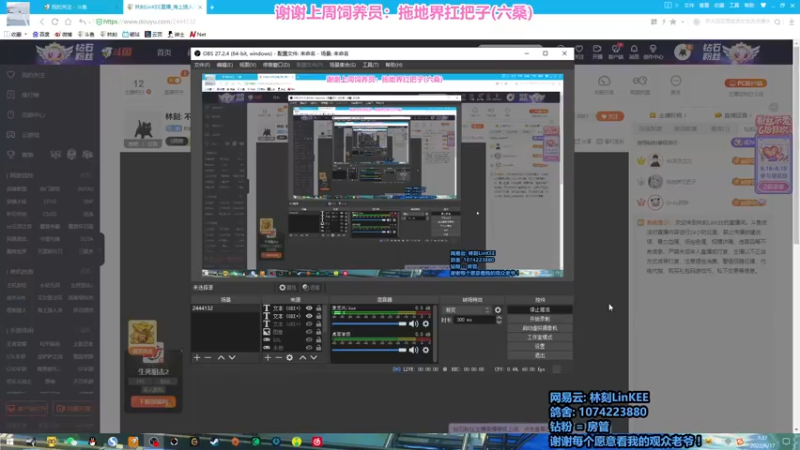Toggle visibility of the 图像 source
800x450 pixels.
tap(309, 332)
